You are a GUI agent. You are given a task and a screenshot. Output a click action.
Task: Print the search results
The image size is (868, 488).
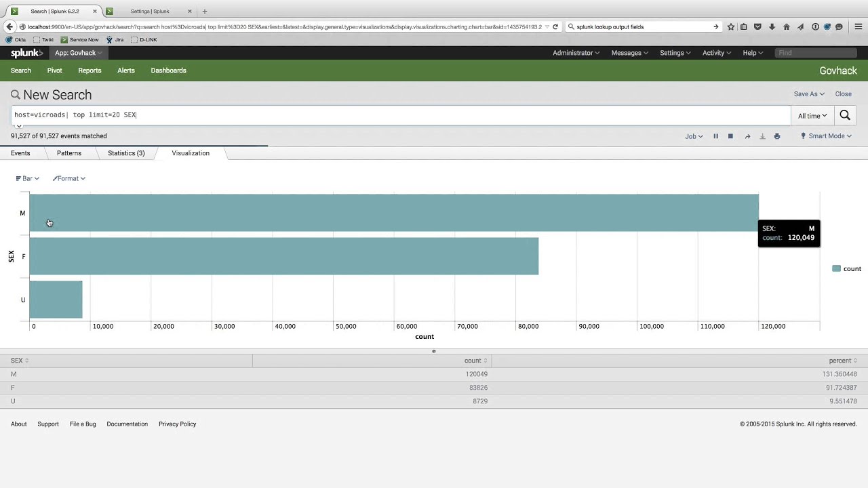click(x=777, y=136)
